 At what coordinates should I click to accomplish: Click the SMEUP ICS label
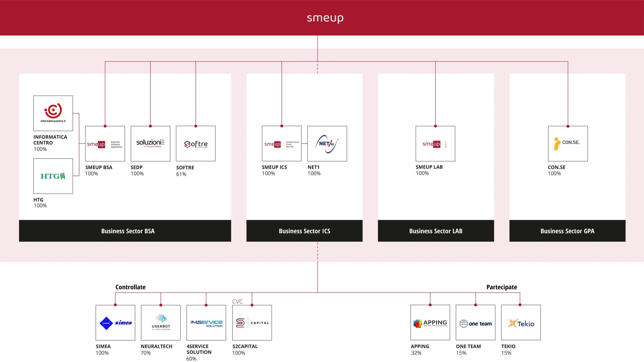(x=274, y=167)
